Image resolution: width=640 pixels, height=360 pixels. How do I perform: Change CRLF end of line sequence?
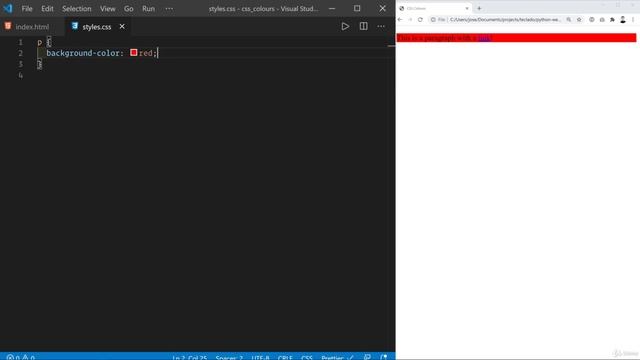(x=285, y=357)
